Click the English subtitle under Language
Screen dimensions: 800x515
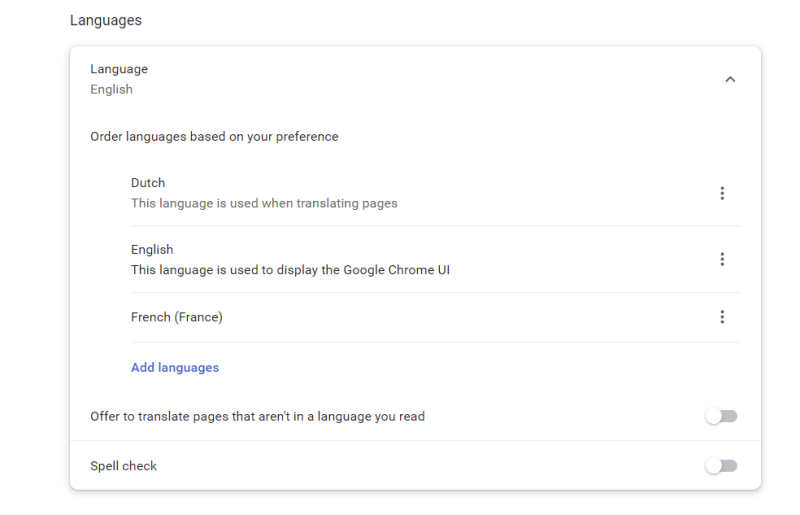pos(111,89)
